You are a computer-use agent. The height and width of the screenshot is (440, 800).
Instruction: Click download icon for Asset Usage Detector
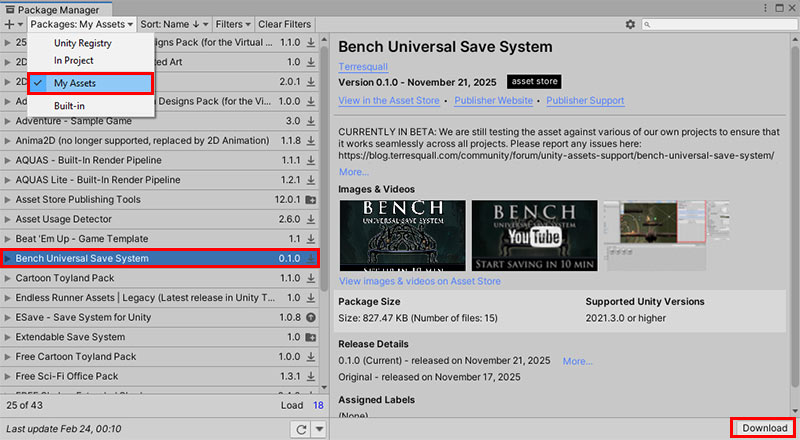pyautogui.click(x=311, y=219)
